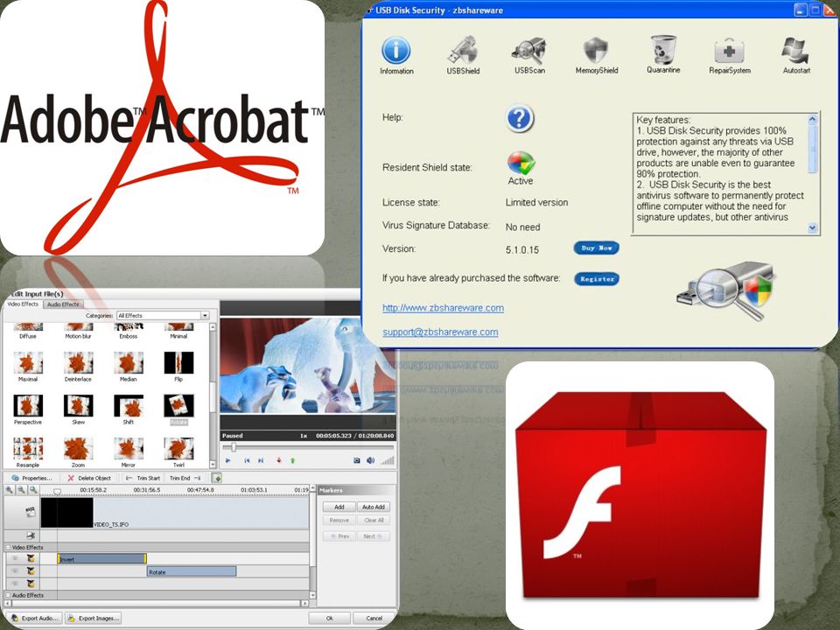The width and height of the screenshot is (840, 630).
Task: Click the second magnifier zoom icon on the timeline
Action: coord(21,490)
